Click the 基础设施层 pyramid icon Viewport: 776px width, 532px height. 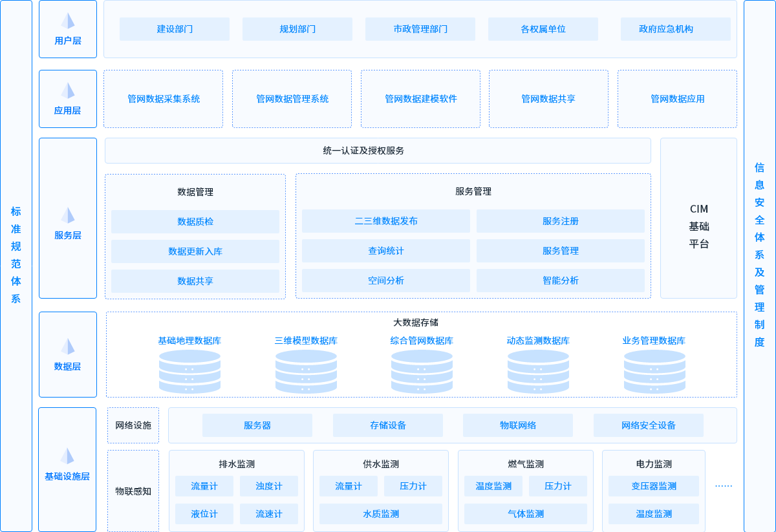[67, 456]
